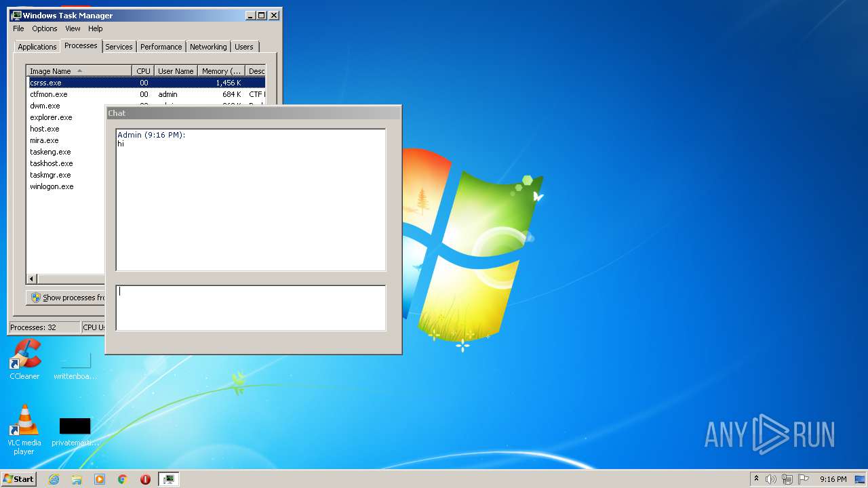Select the taskeng.exe process
The image size is (868, 488).
(x=50, y=152)
